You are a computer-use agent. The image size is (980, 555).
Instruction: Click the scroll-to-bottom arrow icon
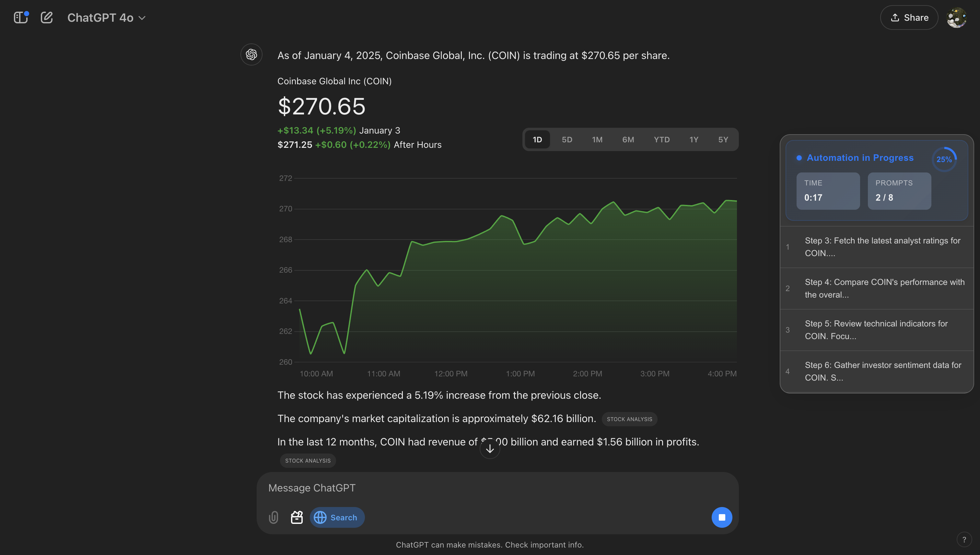pos(490,449)
